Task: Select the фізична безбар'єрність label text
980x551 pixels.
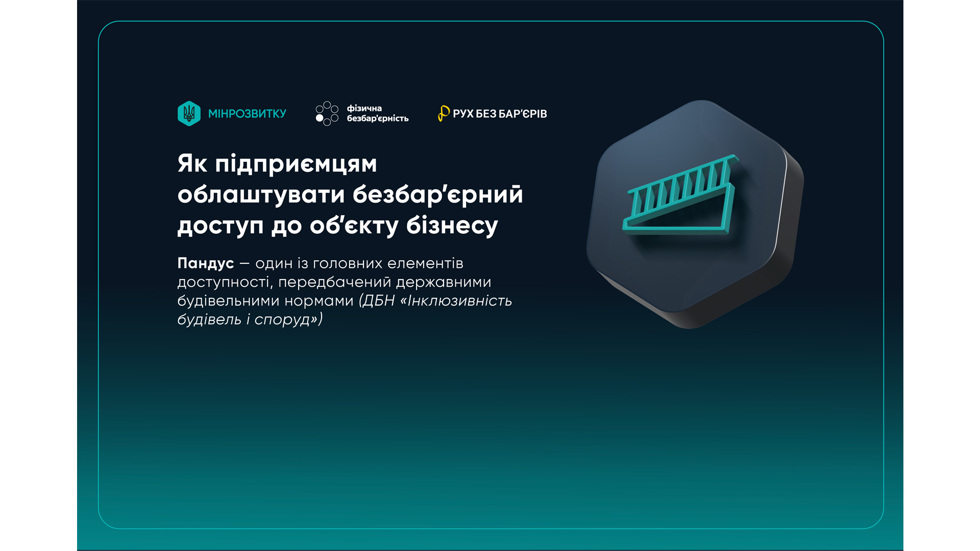Action: click(x=377, y=113)
